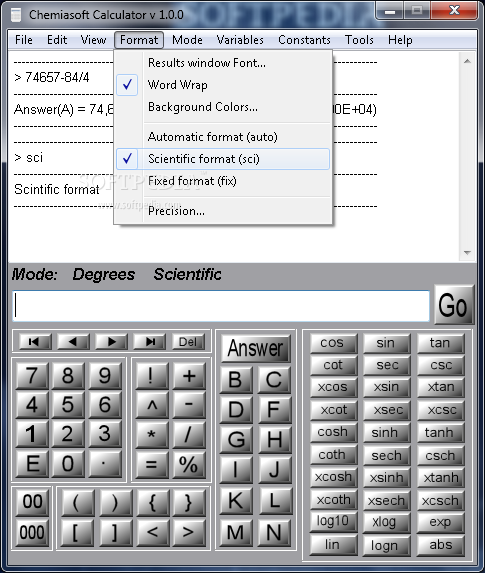Click the abs function button

click(x=440, y=545)
